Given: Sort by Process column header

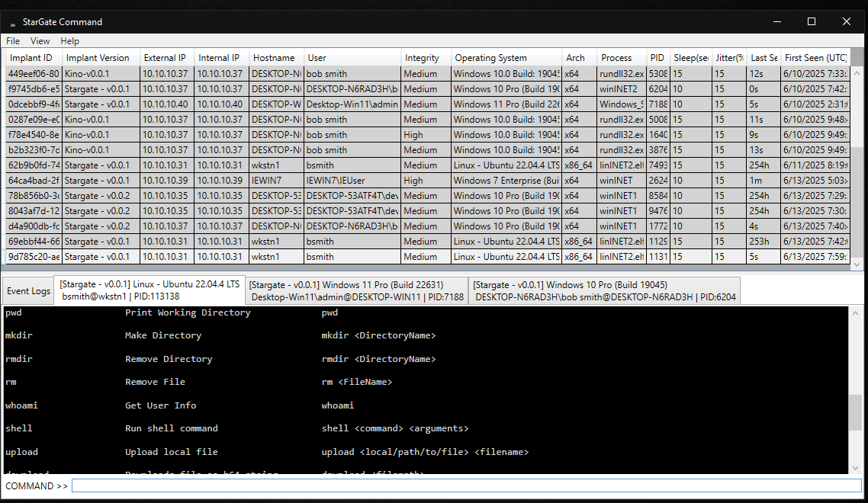Looking at the screenshot, I should [x=622, y=58].
